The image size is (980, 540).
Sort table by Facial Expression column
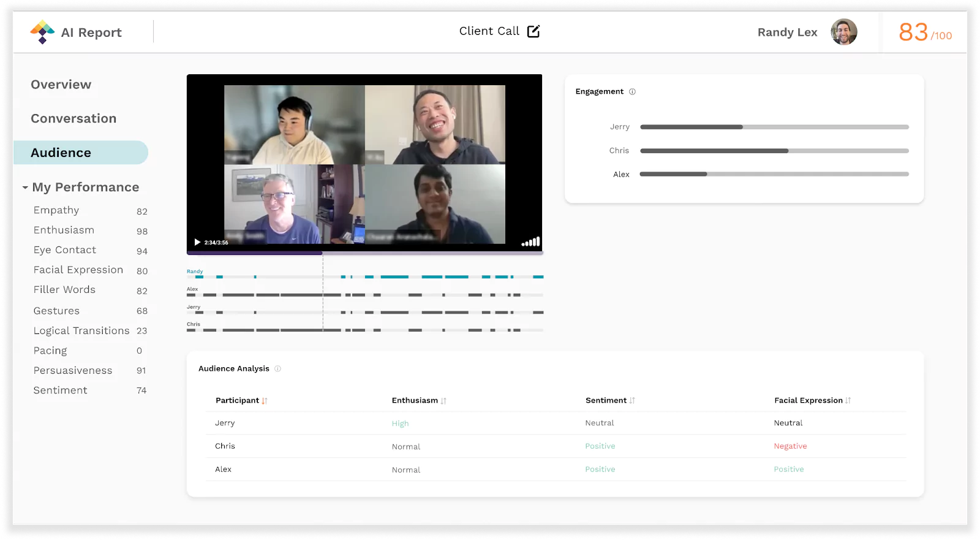tap(812, 400)
